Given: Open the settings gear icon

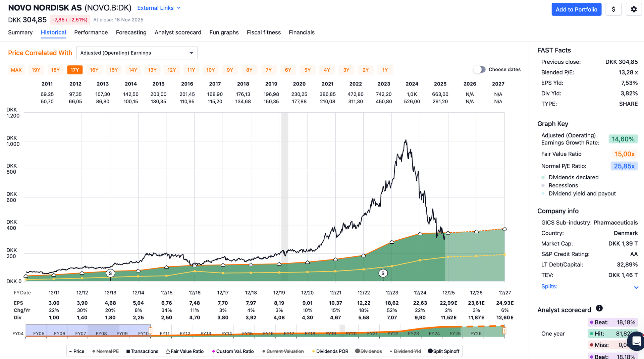Looking at the screenshot, I should (x=634, y=9).
